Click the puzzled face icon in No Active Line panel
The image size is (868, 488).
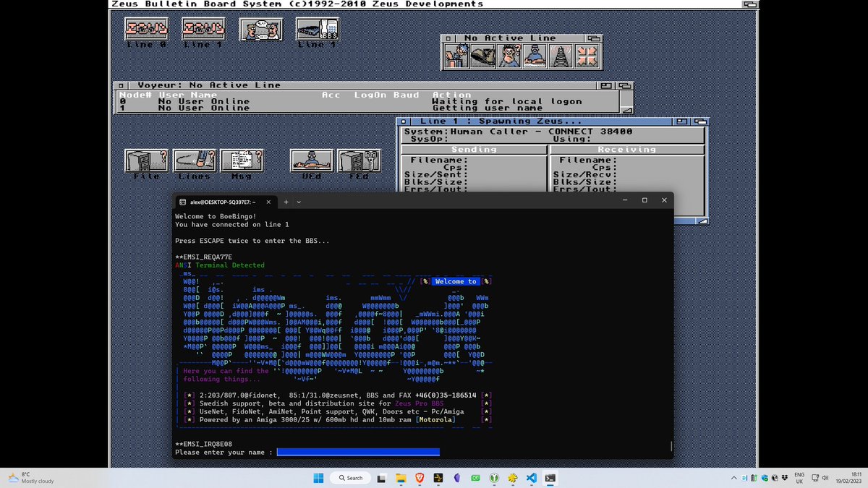pyautogui.click(x=509, y=55)
